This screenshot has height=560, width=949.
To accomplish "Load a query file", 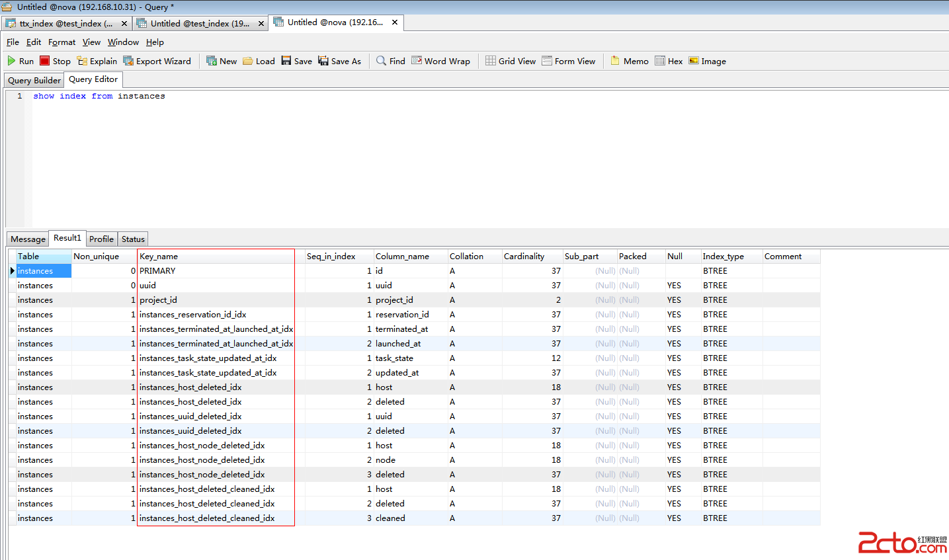I will [x=259, y=61].
